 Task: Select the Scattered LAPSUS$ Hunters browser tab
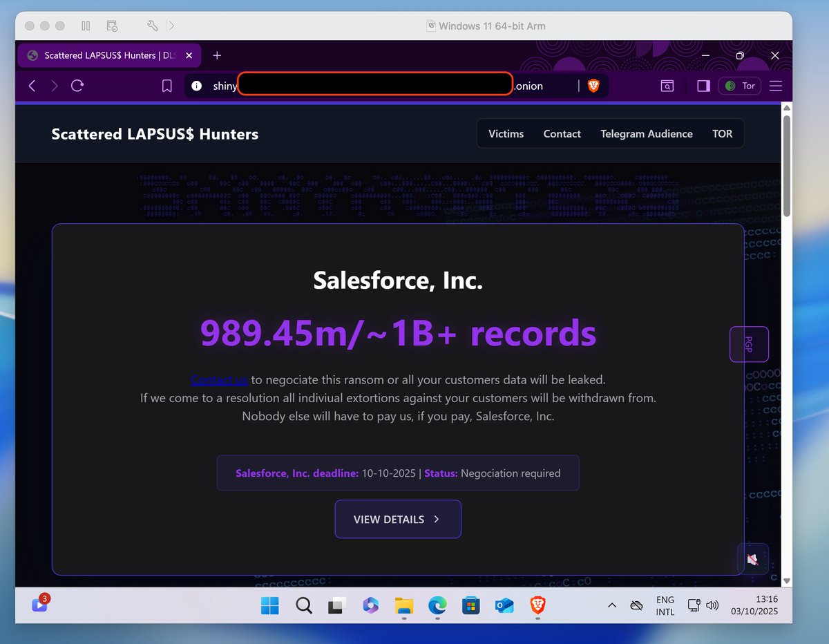109,55
